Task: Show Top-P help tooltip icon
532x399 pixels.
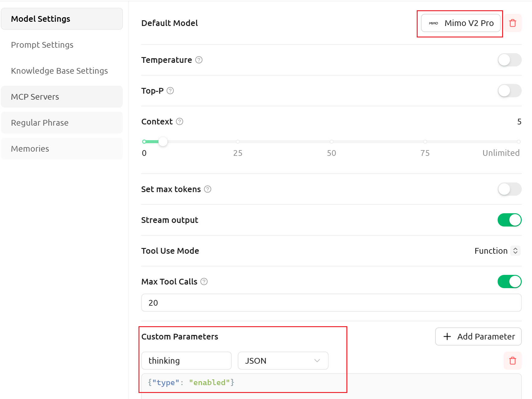Action: [x=170, y=91]
